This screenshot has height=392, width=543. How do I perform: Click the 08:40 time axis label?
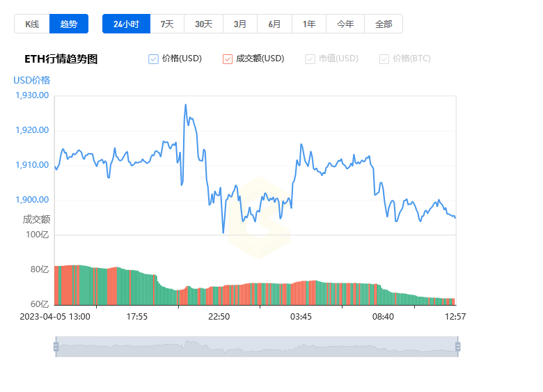pos(383,317)
